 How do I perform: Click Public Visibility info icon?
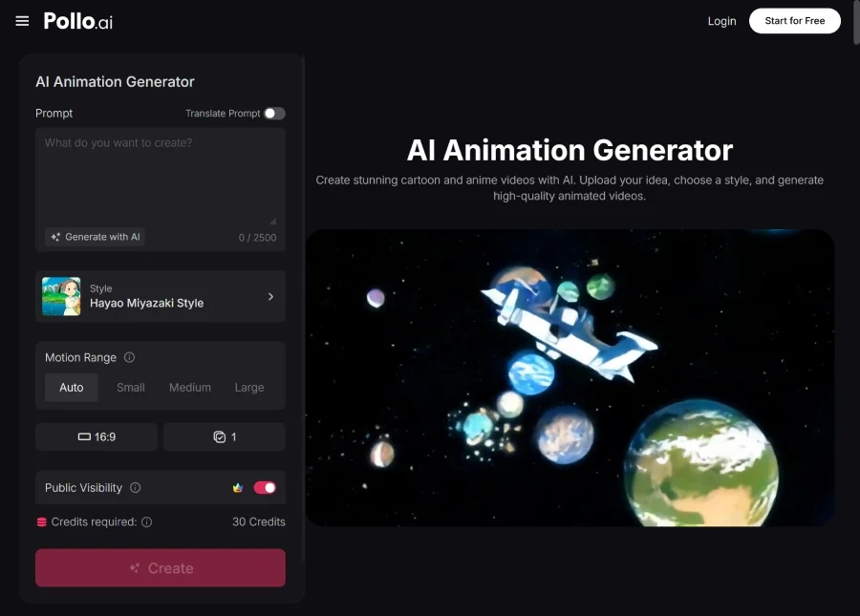click(136, 488)
